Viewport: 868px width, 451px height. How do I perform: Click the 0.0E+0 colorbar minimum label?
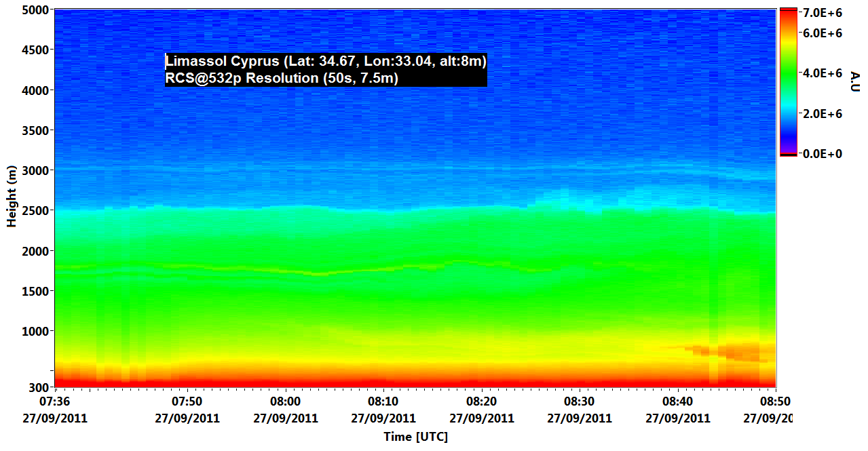click(823, 154)
